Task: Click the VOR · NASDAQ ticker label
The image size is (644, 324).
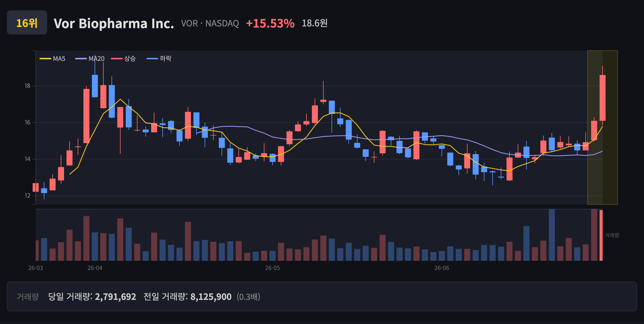Action: point(210,24)
